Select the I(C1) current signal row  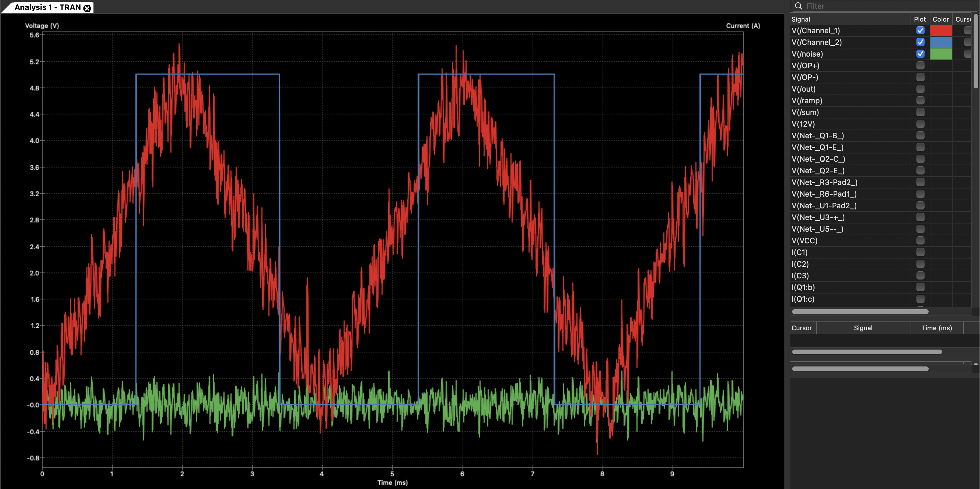[x=799, y=252]
